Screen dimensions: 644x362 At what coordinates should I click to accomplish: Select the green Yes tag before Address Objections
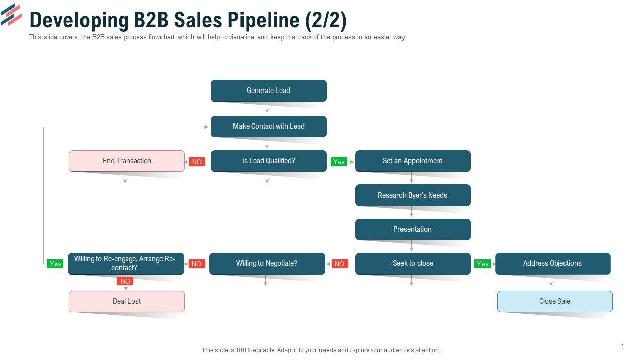(x=482, y=264)
